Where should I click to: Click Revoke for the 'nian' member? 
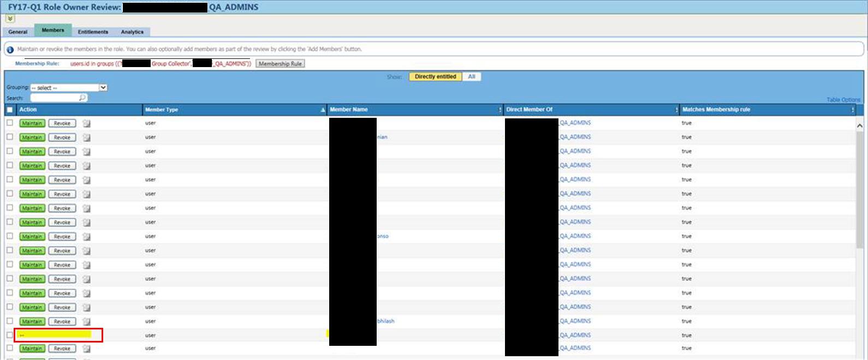pyautogui.click(x=62, y=137)
